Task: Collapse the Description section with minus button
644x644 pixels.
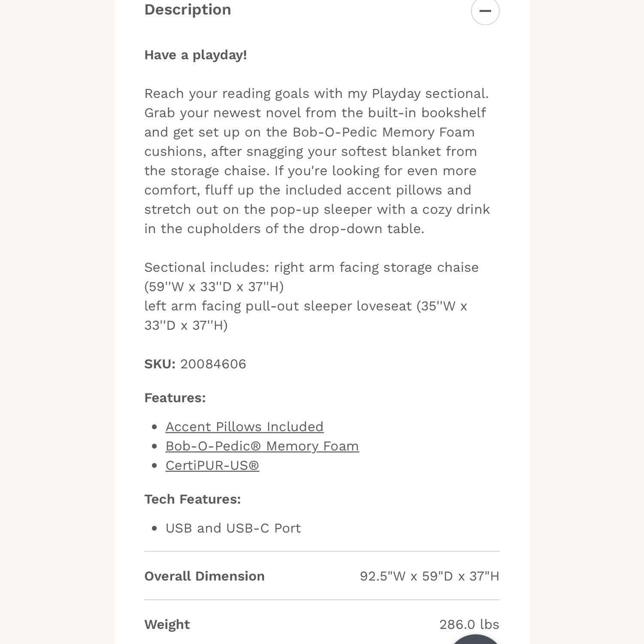Action: click(x=485, y=11)
